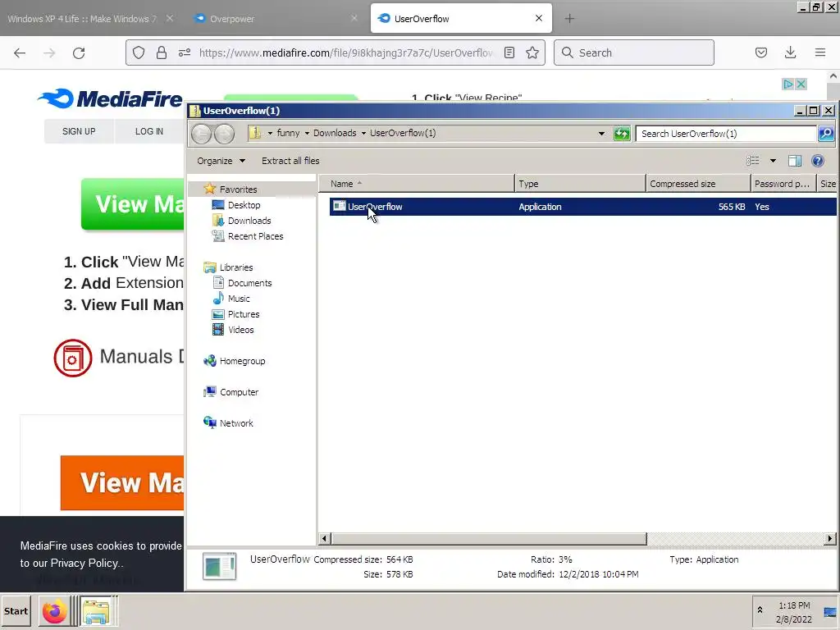
Task: Open the Organize dropdown menu
Action: (x=221, y=161)
